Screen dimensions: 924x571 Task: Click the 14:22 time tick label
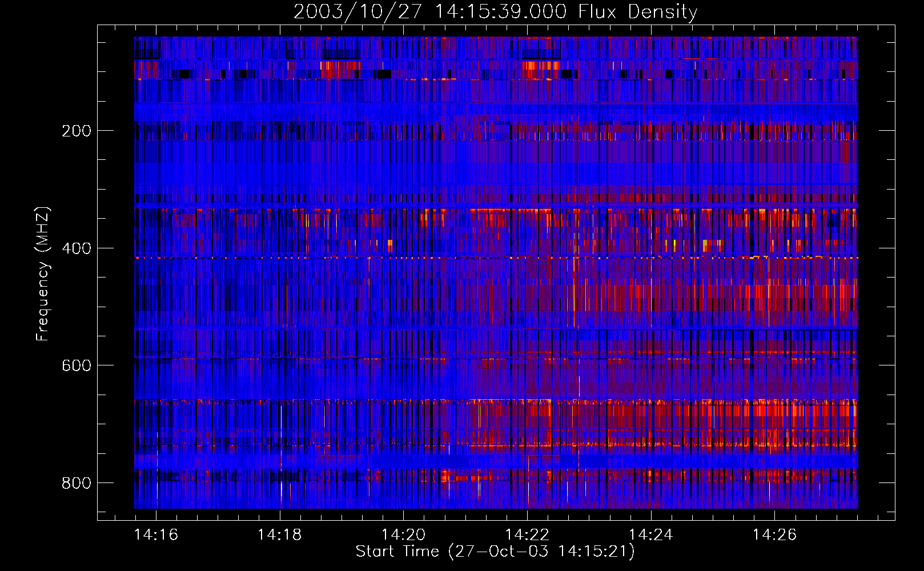point(527,534)
